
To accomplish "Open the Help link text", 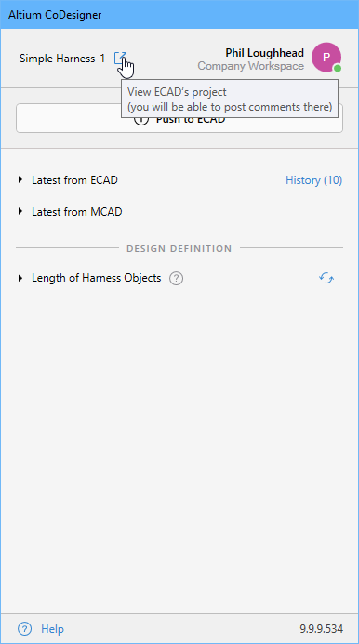I will [52, 629].
